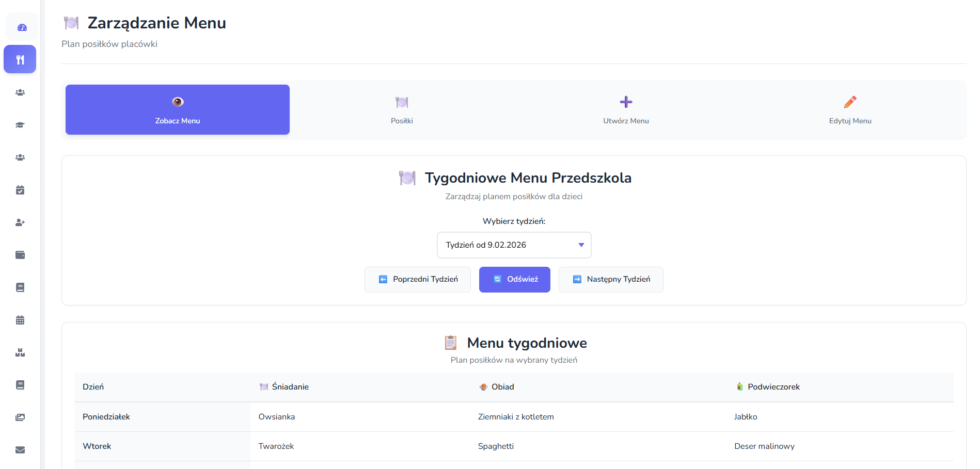Go to Następny Tydzień
The image size is (980, 469).
pos(611,280)
